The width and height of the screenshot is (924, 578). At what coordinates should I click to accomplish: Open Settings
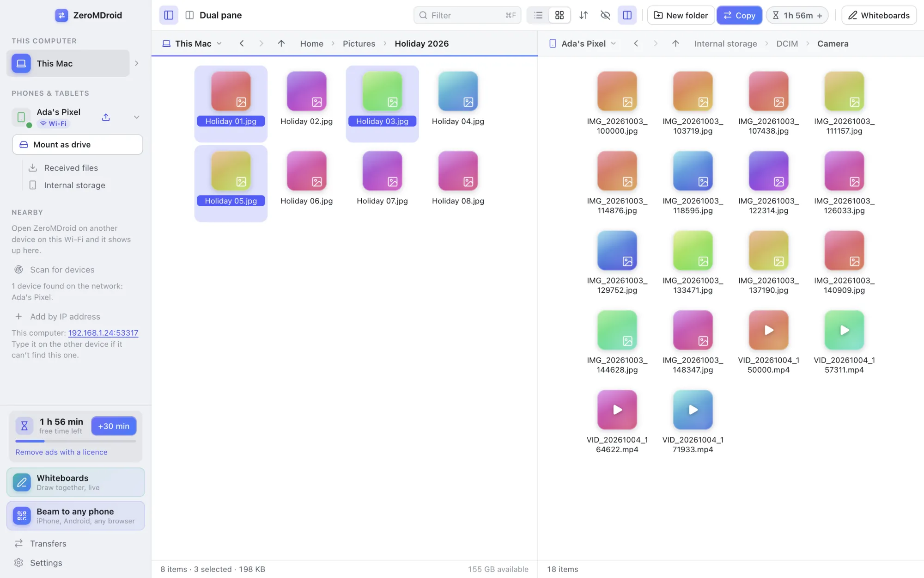coord(46,563)
